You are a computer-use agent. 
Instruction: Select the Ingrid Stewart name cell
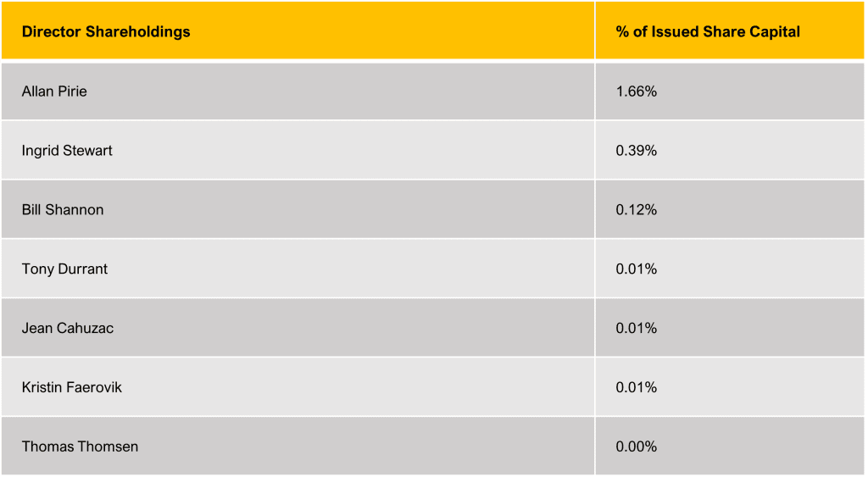(67, 151)
